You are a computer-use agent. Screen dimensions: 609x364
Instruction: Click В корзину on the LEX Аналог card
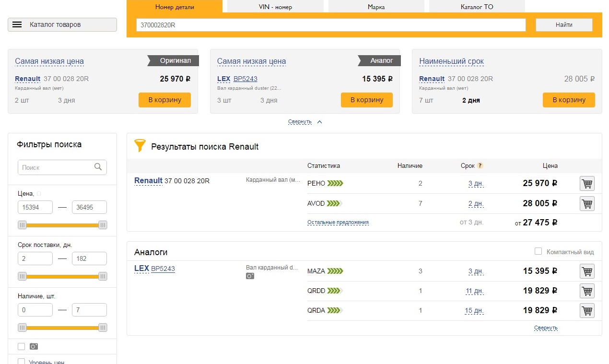click(x=367, y=100)
